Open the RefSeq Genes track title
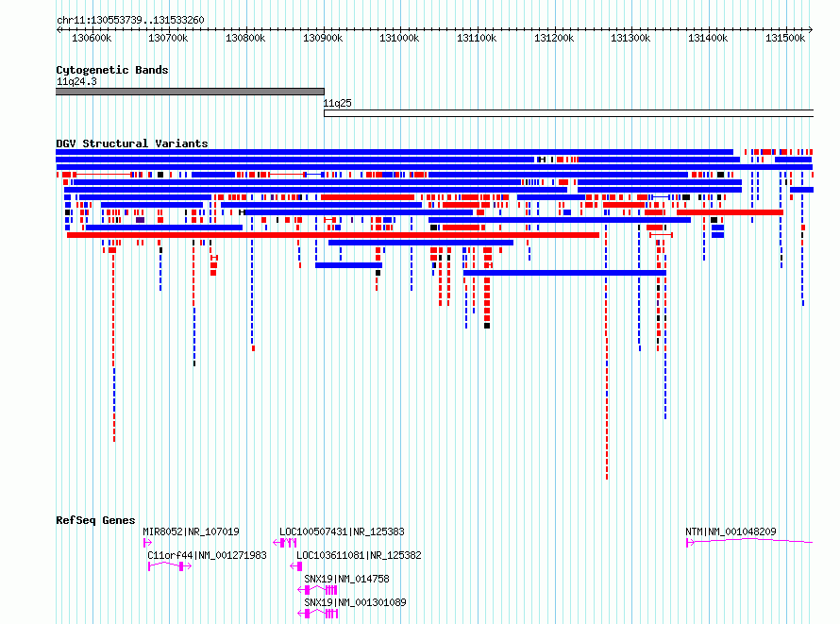Screen dimensions: 840x624 click(95, 520)
